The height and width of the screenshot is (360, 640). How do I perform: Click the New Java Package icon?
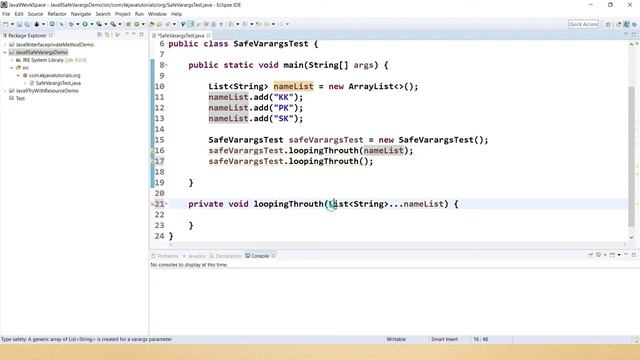pyautogui.click(x=128, y=24)
